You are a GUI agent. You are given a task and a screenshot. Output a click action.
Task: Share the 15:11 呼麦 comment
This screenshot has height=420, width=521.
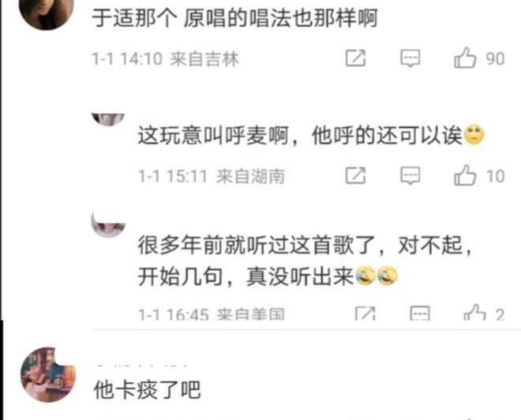355,175
